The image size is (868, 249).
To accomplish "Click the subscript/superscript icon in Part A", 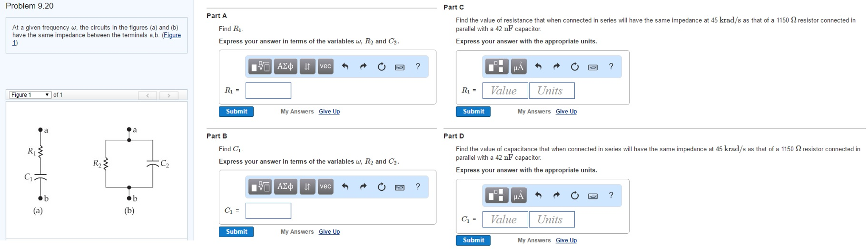I will [x=307, y=66].
